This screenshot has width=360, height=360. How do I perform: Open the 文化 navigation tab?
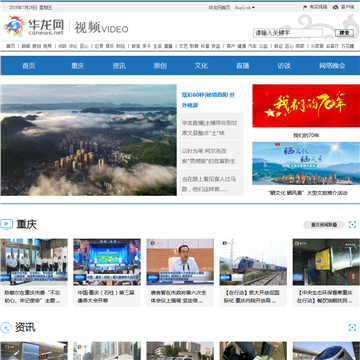coord(201,66)
